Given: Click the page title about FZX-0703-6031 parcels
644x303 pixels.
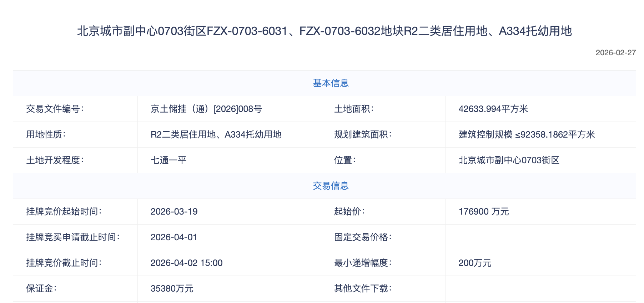Looking at the screenshot, I should point(324,31).
